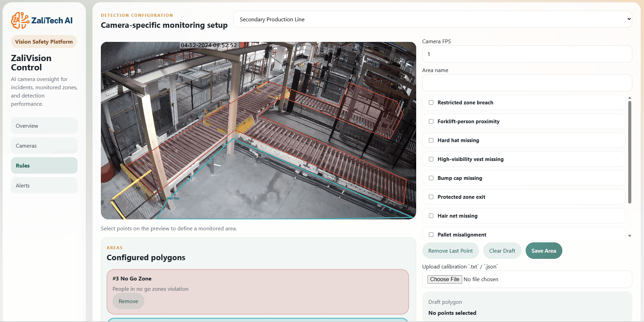Remove the #3 No Go Zone polygon
The width and height of the screenshot is (644, 322).
(x=128, y=301)
